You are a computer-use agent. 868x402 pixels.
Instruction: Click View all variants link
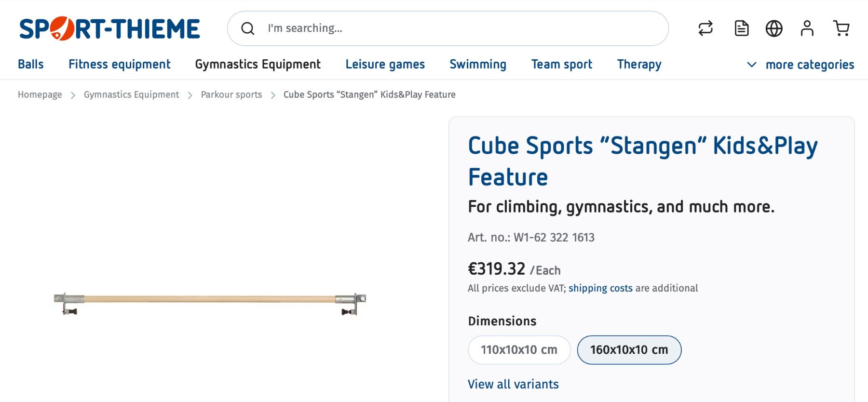513,384
